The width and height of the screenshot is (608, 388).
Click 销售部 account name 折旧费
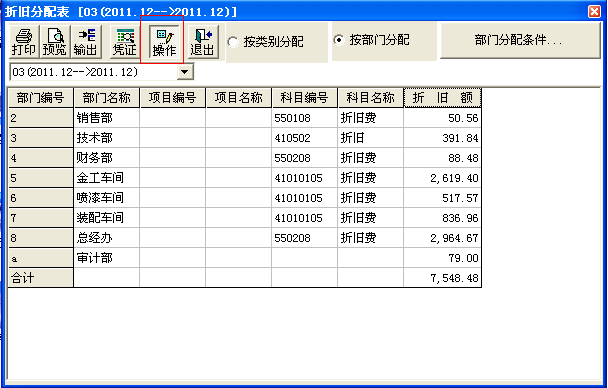pos(370,118)
